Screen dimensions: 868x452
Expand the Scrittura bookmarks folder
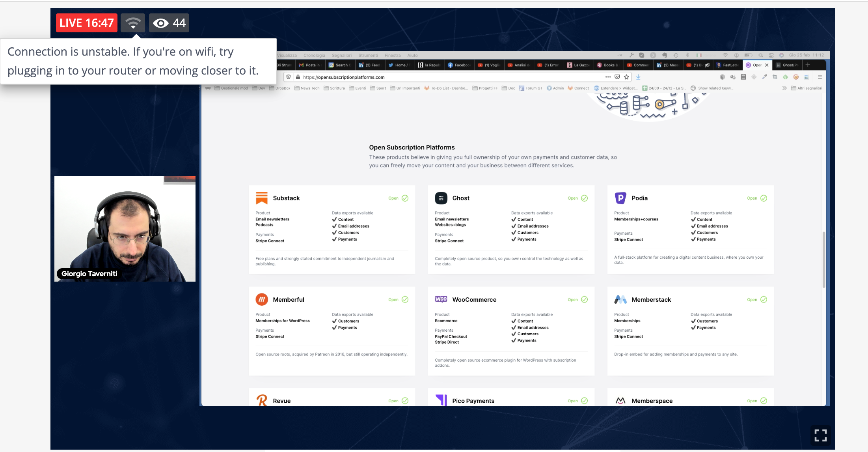(334, 88)
